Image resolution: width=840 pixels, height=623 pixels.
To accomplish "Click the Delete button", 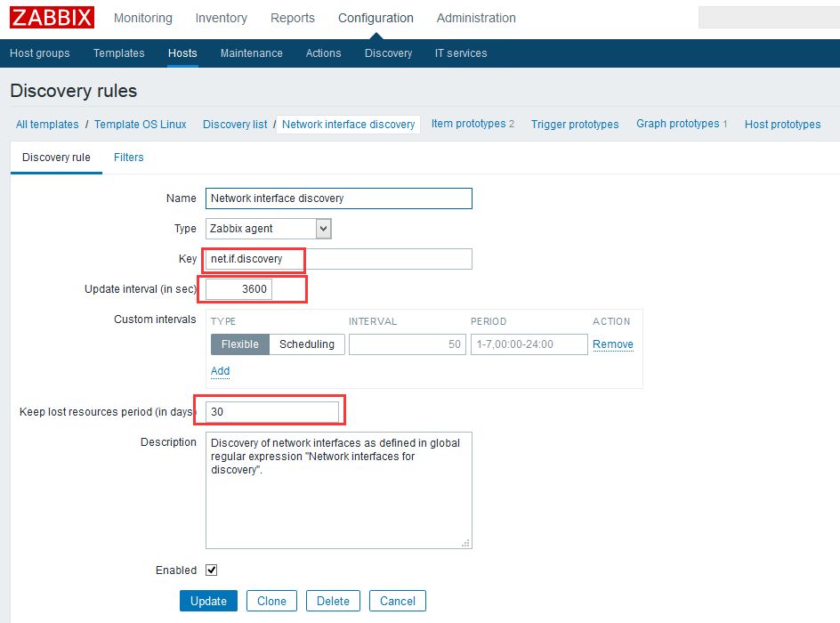I will 333,601.
